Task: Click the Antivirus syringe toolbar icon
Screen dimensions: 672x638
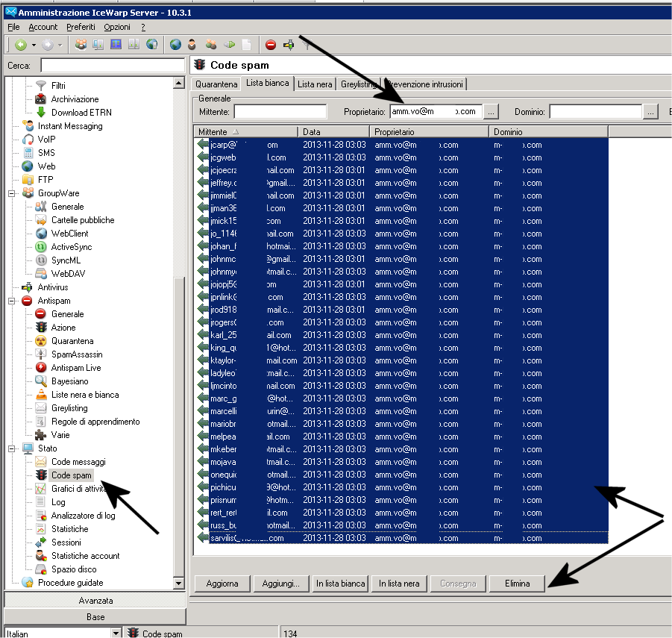Action: 289,45
